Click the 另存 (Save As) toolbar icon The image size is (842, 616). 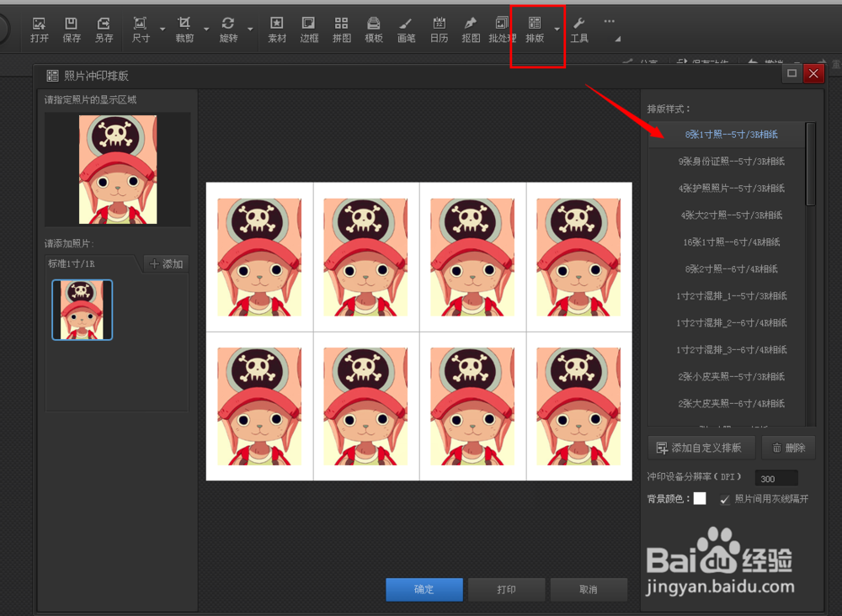[x=104, y=29]
